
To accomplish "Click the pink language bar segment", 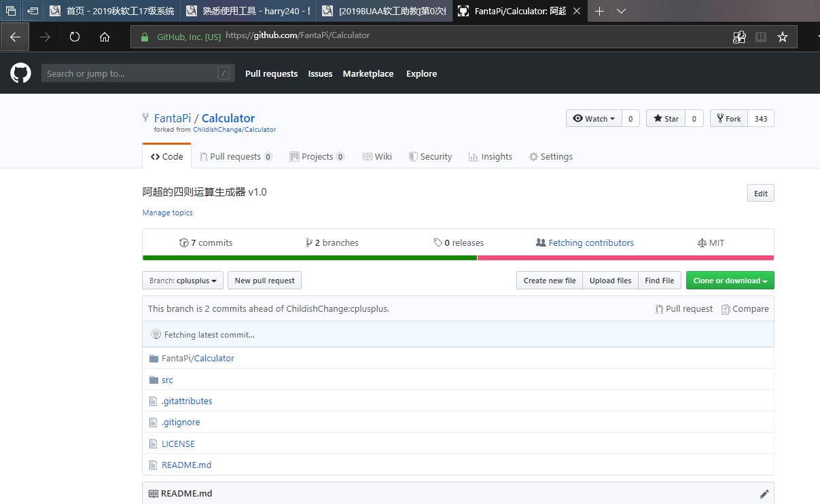I will (x=626, y=258).
